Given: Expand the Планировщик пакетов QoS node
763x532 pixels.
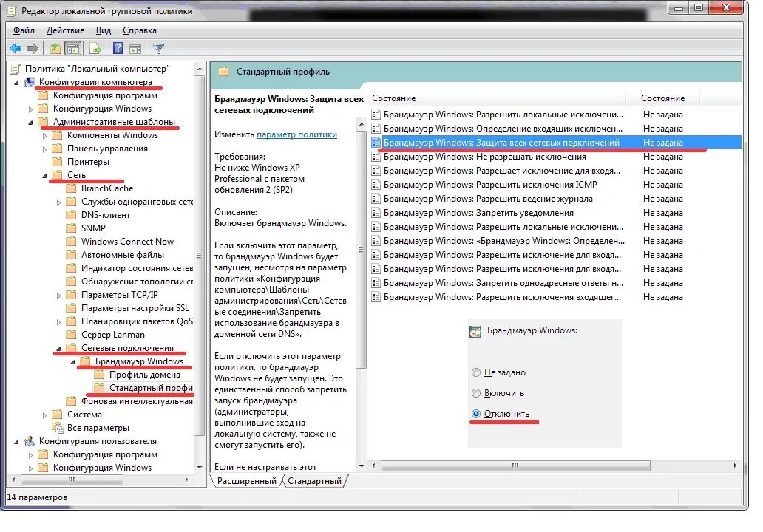Looking at the screenshot, I should click(59, 322).
